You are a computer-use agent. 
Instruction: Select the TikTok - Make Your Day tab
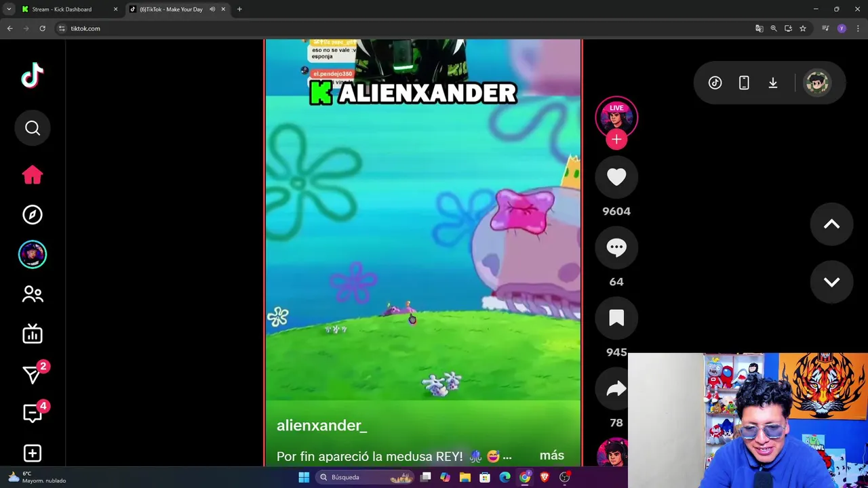pos(171,9)
